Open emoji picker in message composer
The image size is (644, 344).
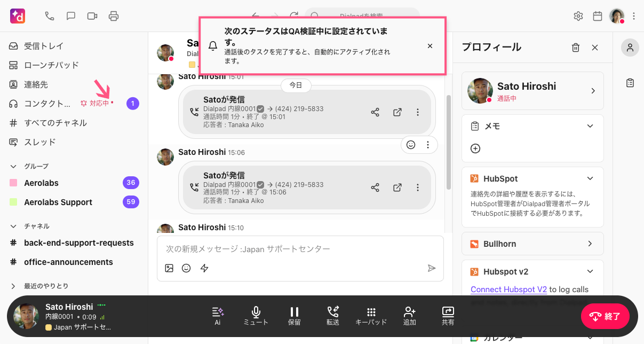(186, 268)
